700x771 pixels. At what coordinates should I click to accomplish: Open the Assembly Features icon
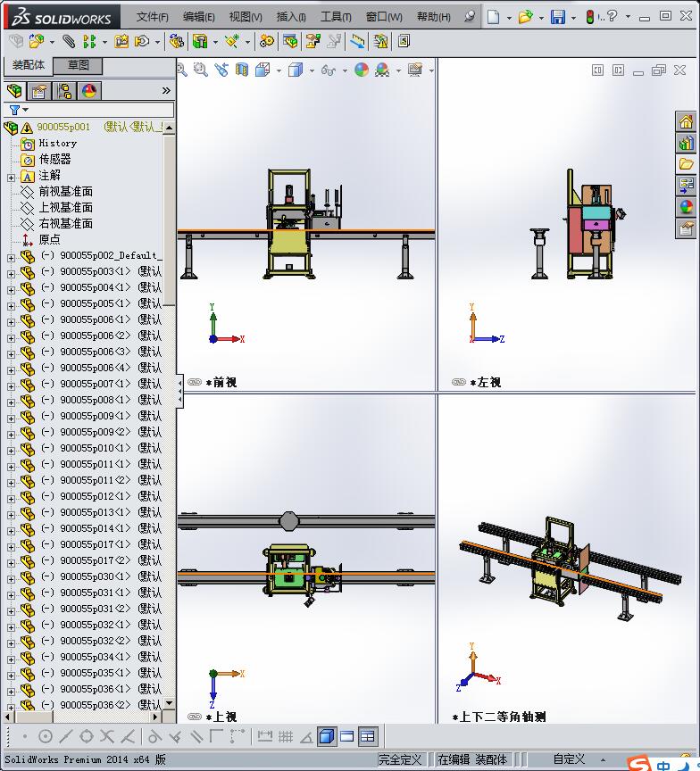coord(200,41)
